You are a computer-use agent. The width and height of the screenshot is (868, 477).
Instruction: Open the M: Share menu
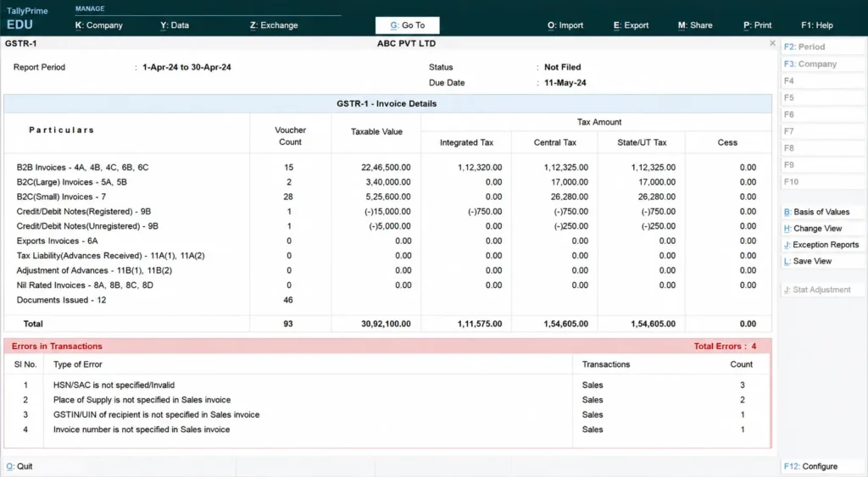point(695,25)
